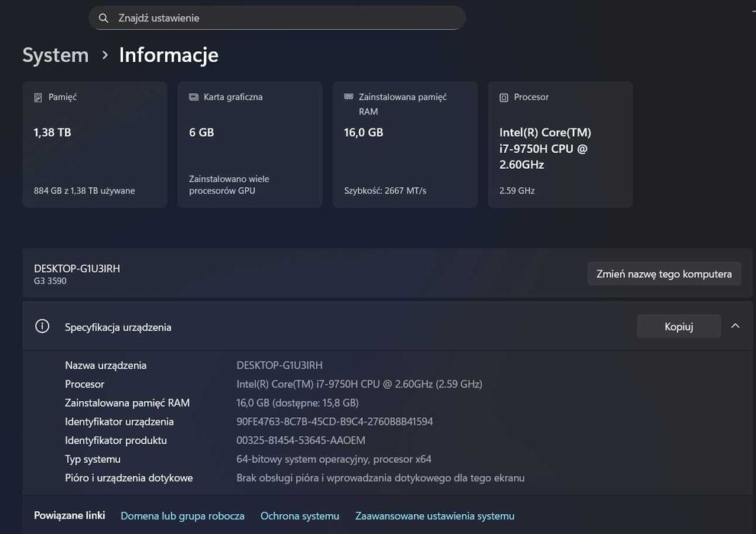Open the Zainstalowana pamięć RAM card
The width and height of the screenshot is (756, 534).
405,144
